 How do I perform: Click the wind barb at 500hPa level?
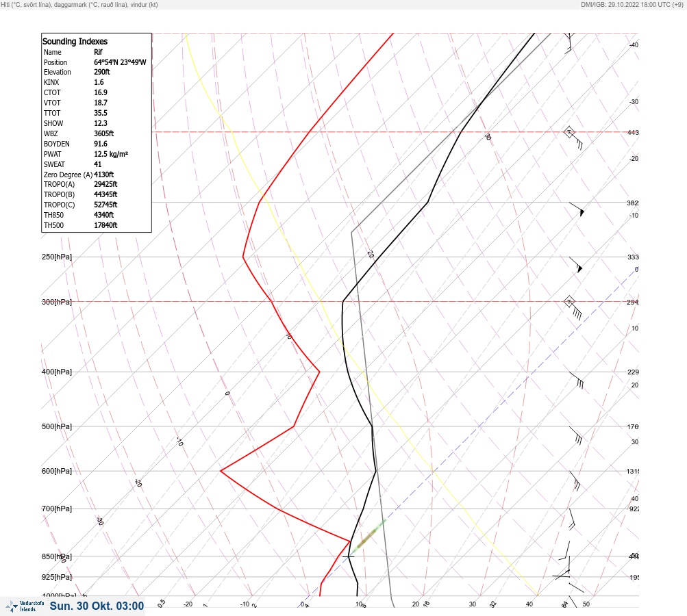[576, 435]
